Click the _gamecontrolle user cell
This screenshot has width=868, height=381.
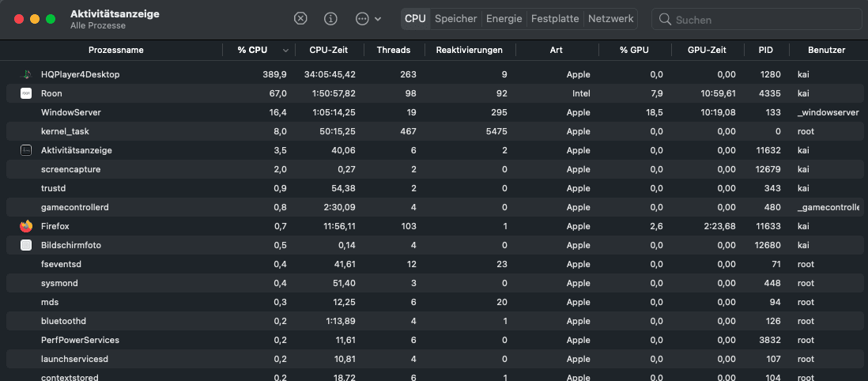828,207
